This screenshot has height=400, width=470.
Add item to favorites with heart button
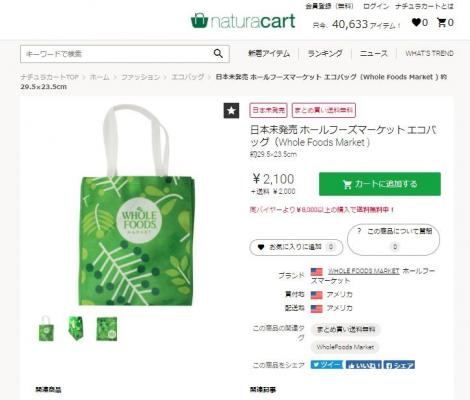pyautogui.click(x=296, y=247)
